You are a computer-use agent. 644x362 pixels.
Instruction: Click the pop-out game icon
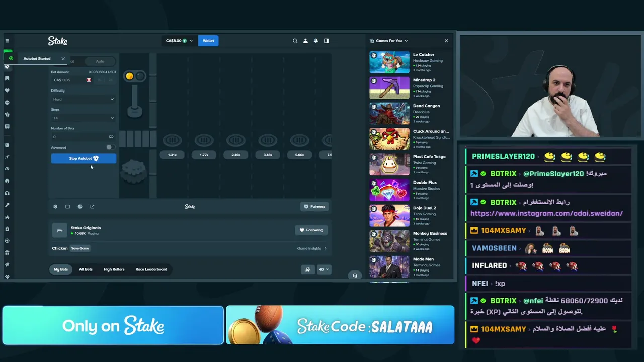point(92,207)
